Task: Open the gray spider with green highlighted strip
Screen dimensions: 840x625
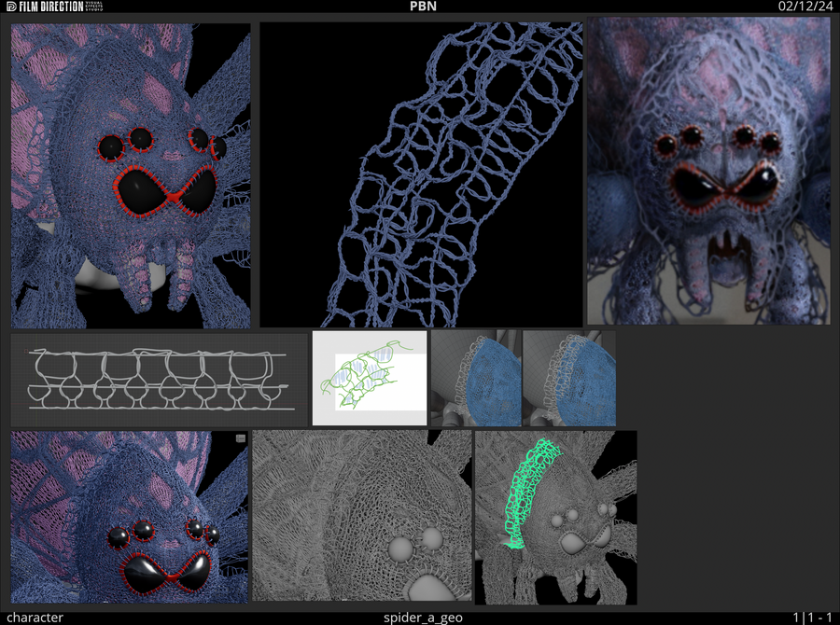Action: tap(556, 518)
